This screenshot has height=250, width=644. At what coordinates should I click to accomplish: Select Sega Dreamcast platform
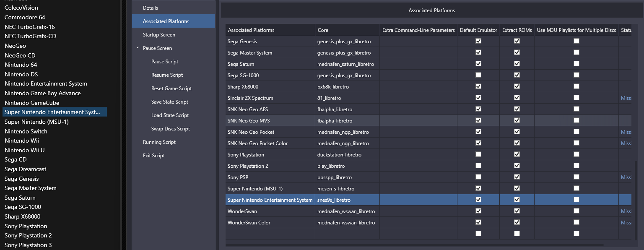(26, 169)
